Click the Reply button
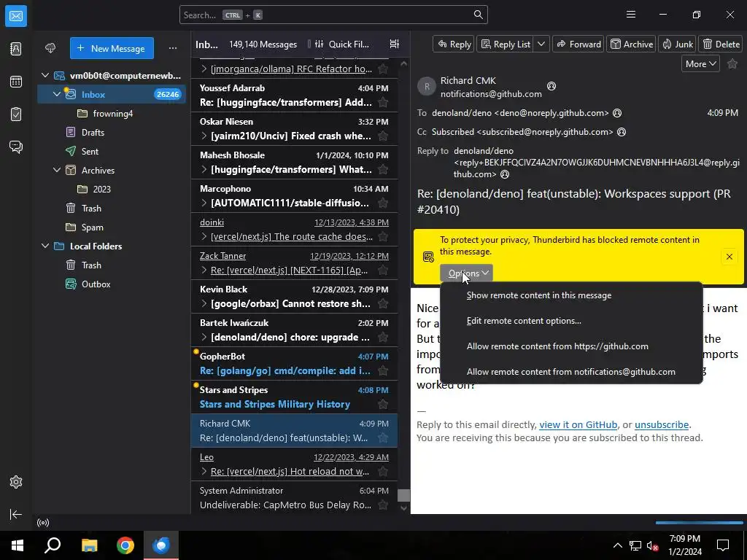 (453, 44)
